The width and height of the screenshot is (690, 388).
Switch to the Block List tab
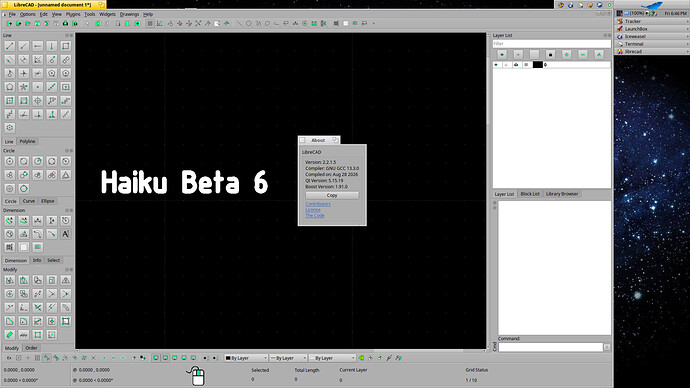point(530,194)
